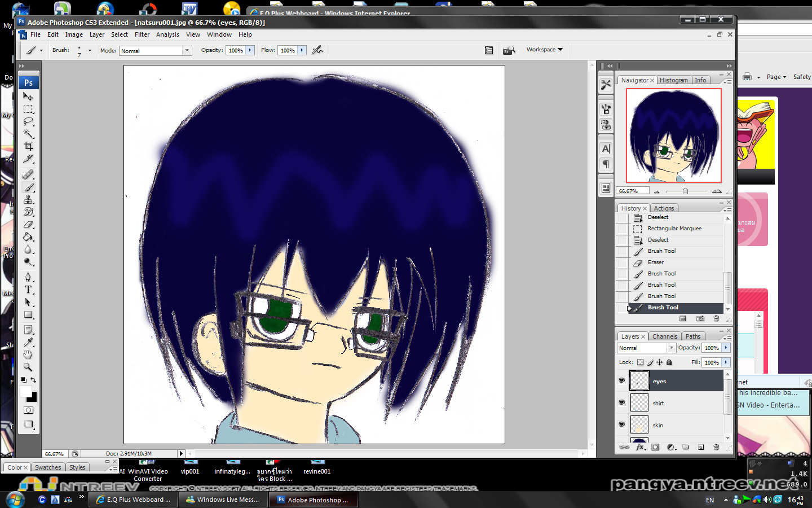The image size is (812, 508).
Task: Click the Windows Start button
Action: tap(15, 500)
